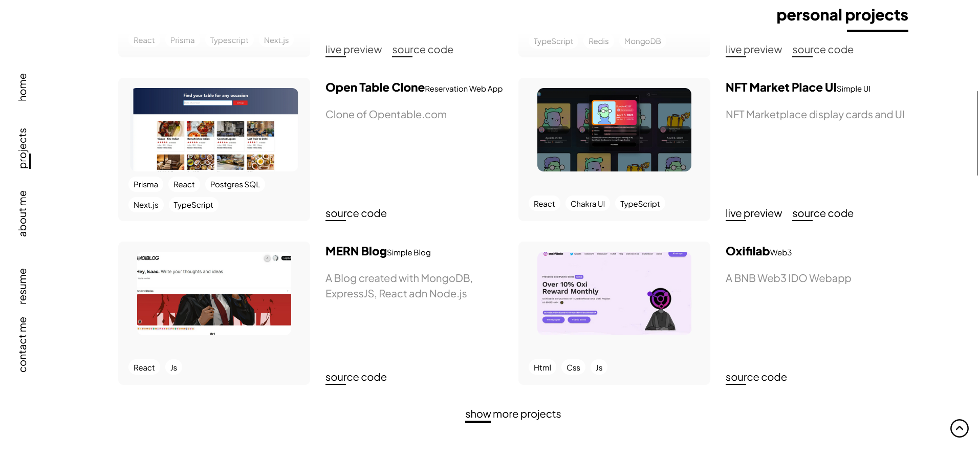The width and height of the screenshot is (980, 456).
Task: Open live preview of NFT Market Place UI
Action: (753, 214)
